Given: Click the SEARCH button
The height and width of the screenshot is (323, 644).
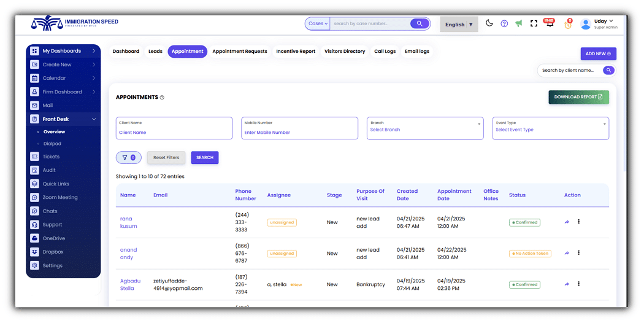Looking at the screenshot, I should coord(204,158).
